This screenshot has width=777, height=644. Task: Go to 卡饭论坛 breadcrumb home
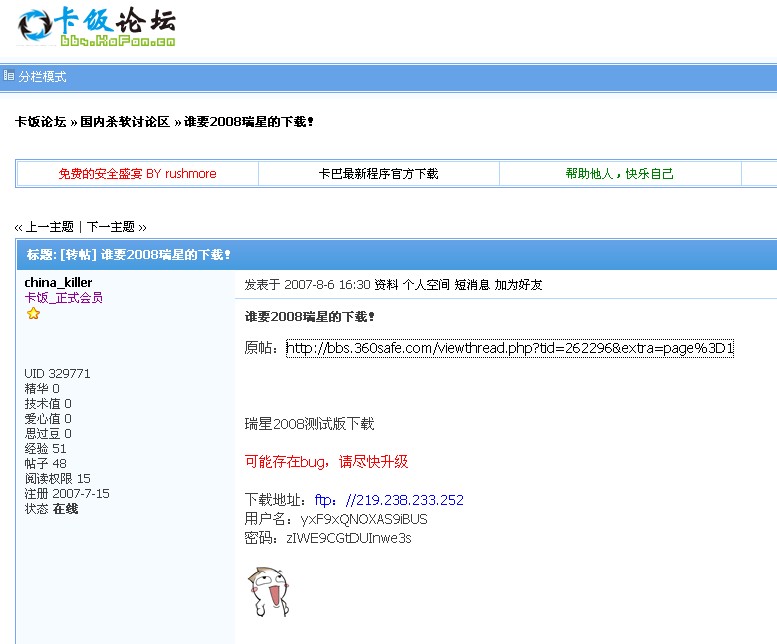41,121
